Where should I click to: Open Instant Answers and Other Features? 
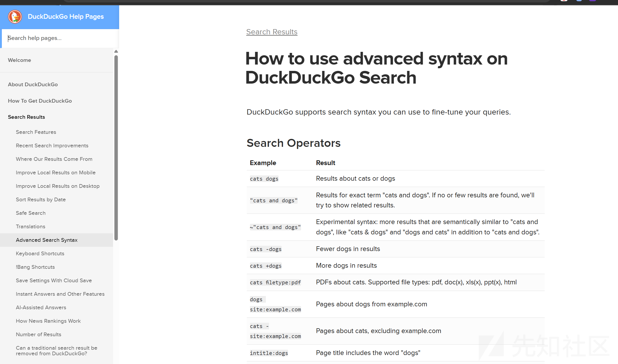coord(60,294)
